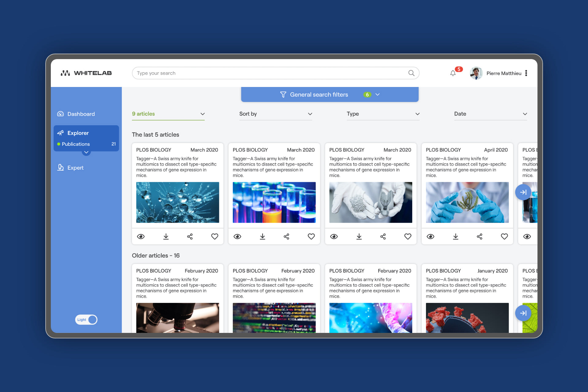Next arrow for last 5 articles
This screenshot has width=588, height=392.
click(523, 192)
